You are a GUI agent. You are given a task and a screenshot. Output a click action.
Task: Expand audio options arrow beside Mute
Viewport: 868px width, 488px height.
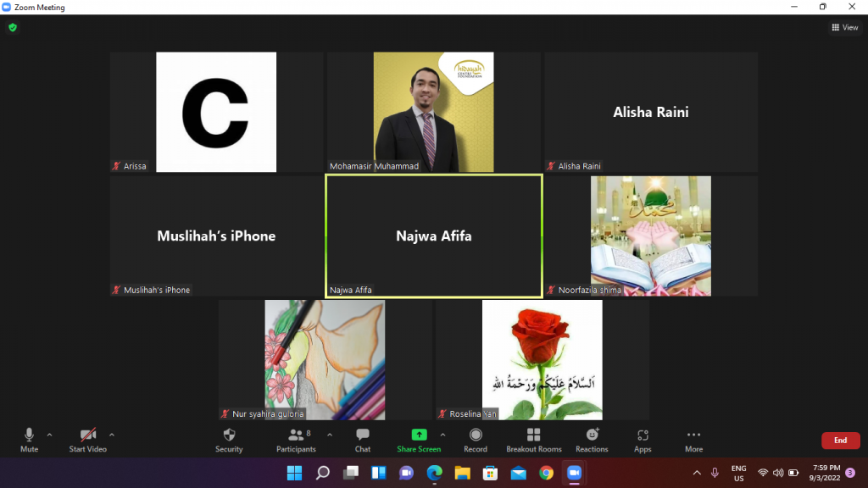[49, 435]
